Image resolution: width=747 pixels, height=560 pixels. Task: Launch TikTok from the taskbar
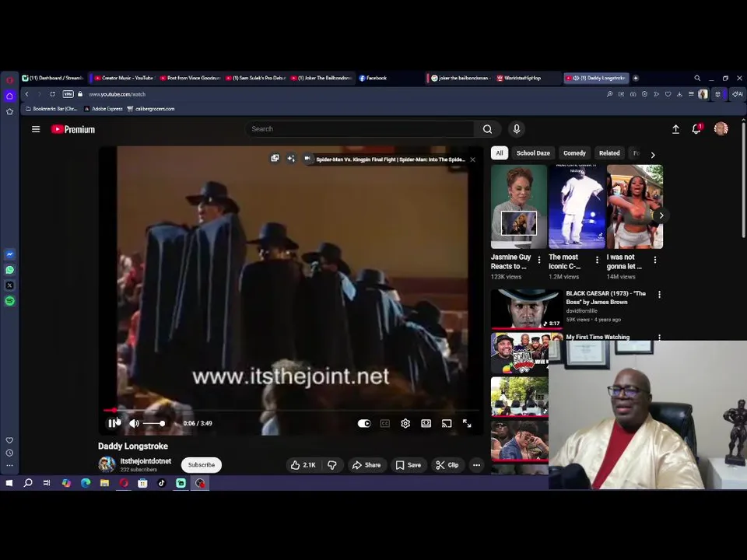click(x=162, y=483)
